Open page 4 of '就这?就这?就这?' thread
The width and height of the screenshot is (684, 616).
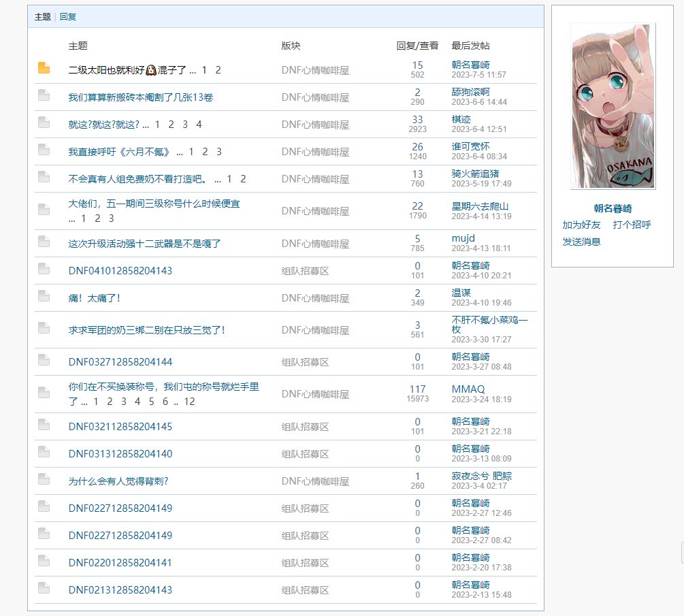point(199,125)
